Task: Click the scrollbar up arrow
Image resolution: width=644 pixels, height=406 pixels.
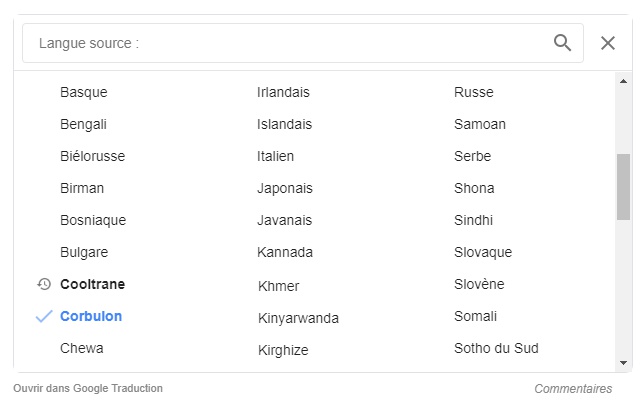Action: (623, 81)
